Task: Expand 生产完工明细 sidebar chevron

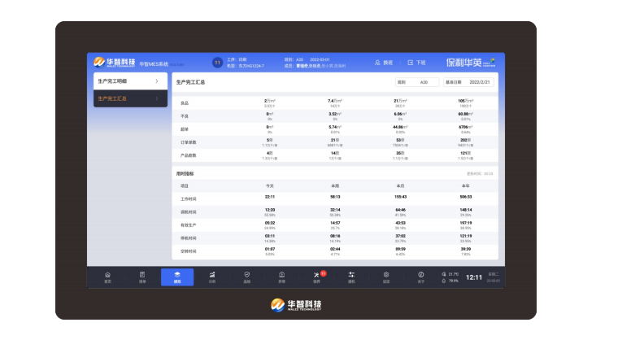Action: point(157,81)
